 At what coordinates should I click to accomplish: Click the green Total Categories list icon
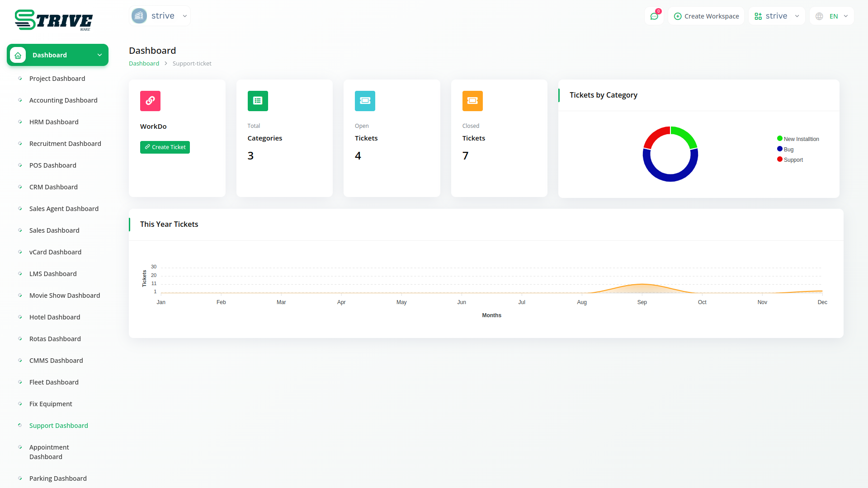pyautogui.click(x=258, y=101)
